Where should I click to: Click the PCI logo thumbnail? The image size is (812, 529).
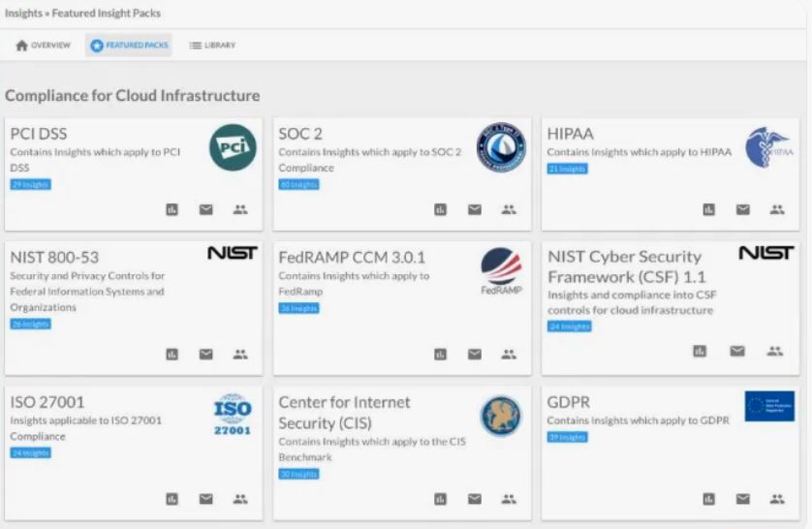(233, 147)
